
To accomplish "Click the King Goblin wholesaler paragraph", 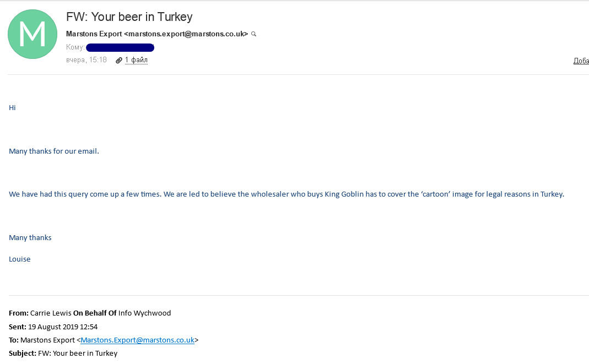I will click(287, 194).
